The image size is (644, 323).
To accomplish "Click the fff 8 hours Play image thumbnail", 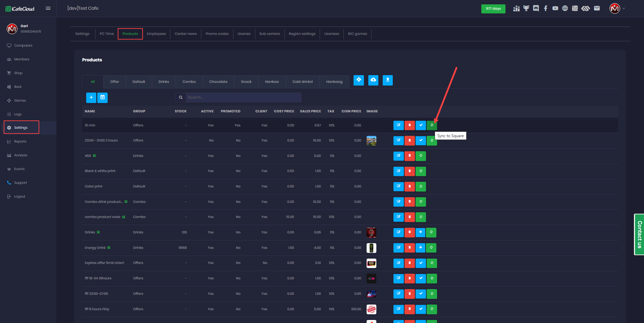I will [371, 309].
